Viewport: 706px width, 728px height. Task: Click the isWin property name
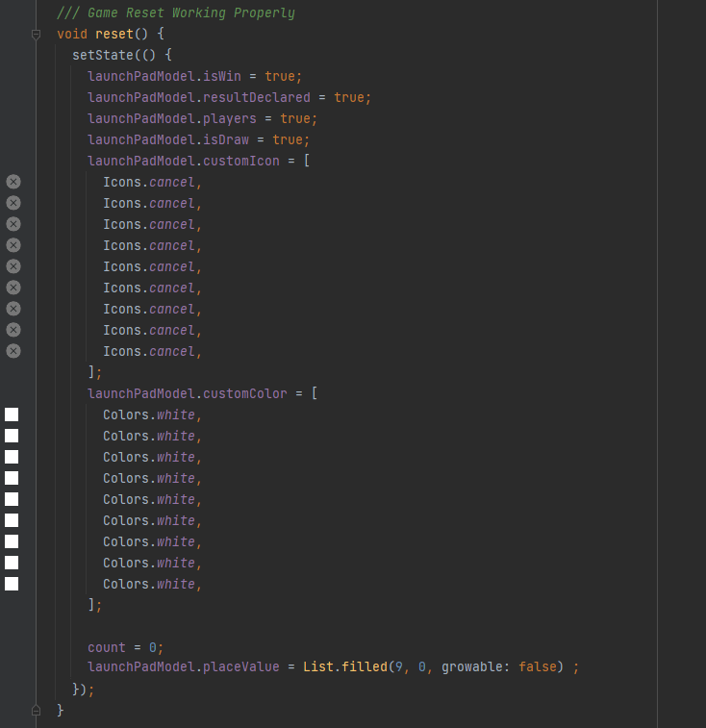tap(222, 76)
